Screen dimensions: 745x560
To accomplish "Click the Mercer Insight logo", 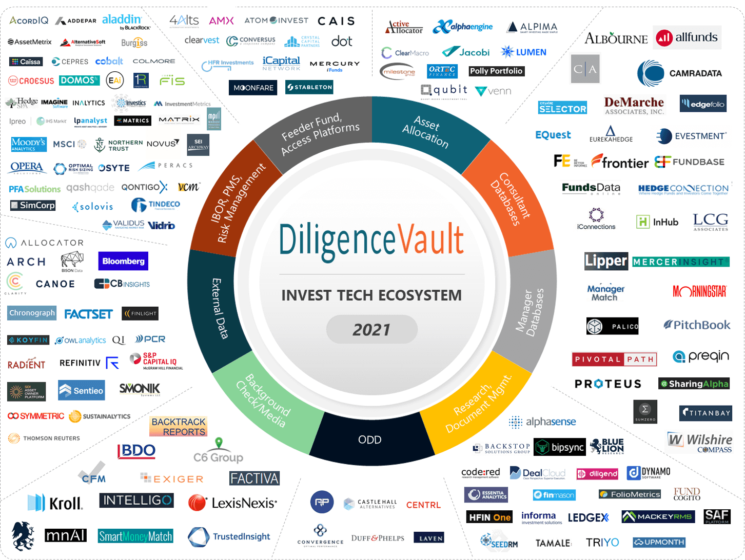I will coord(681,262).
